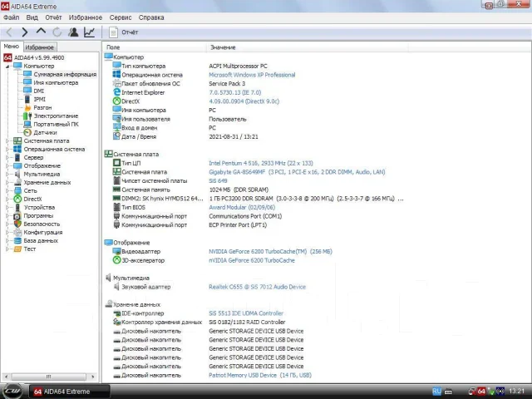Expand the Отображение tree node
This screenshot has height=399, width=532.
point(7,166)
